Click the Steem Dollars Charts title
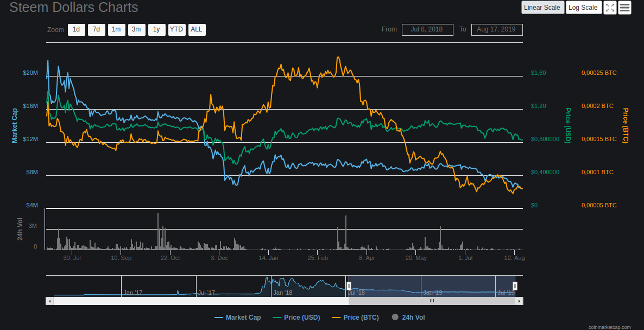The image size is (644, 330). pyautogui.click(x=73, y=7)
